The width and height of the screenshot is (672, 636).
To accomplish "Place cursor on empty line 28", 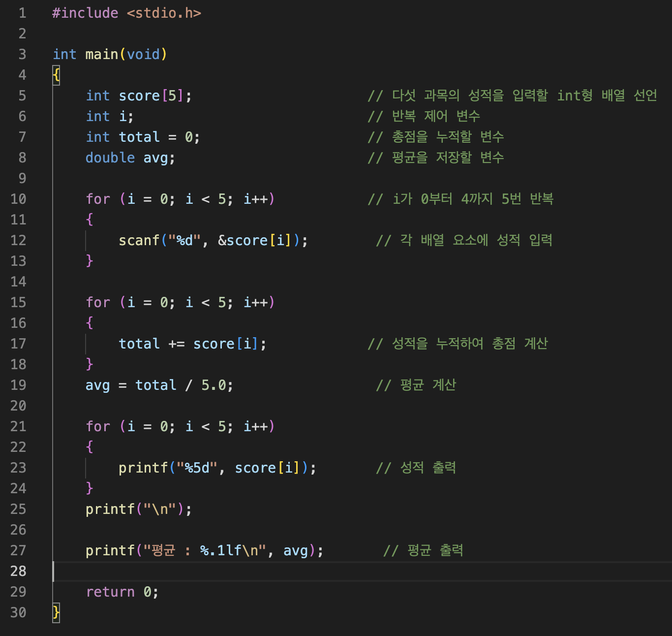I will (x=362, y=571).
